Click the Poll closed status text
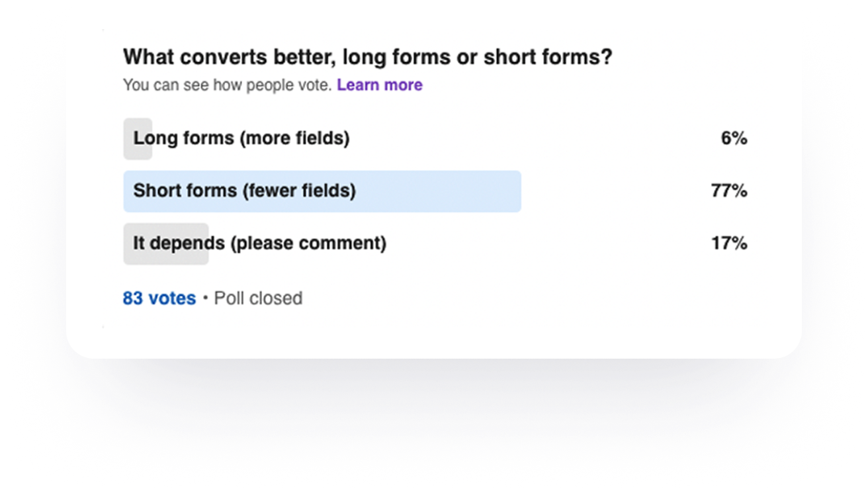Image resolution: width=868 pixels, height=491 pixels. coord(257,298)
